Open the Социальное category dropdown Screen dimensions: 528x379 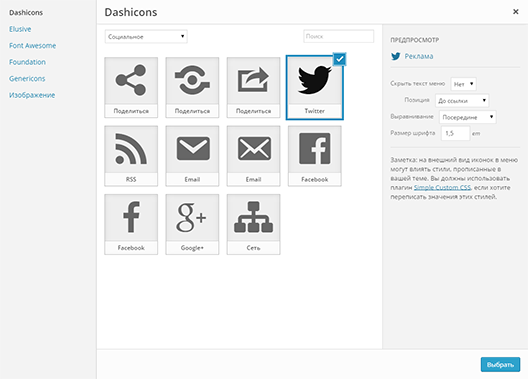146,36
